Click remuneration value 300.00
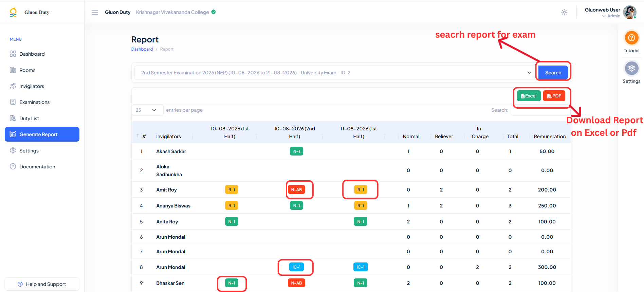This screenshot has height=292, width=644. (547, 267)
